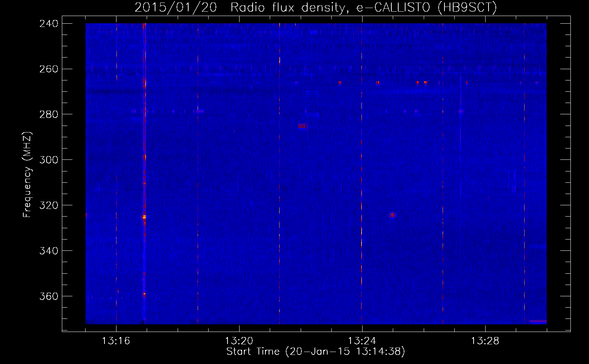589x364 pixels.
Task: Click the 13:16 time tick label
Action: pyautogui.click(x=116, y=341)
